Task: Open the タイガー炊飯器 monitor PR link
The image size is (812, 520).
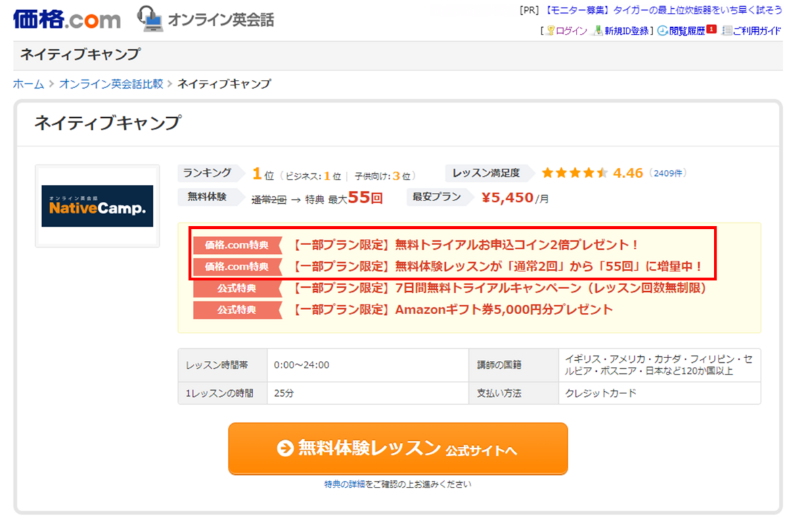Action: pos(663,10)
